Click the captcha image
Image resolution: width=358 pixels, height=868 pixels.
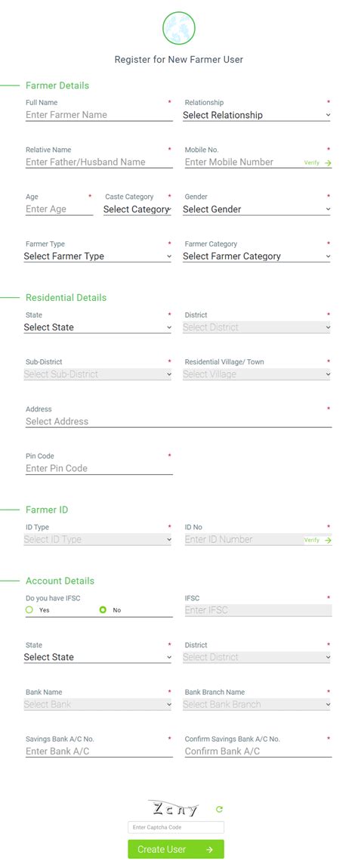pyautogui.click(x=176, y=809)
